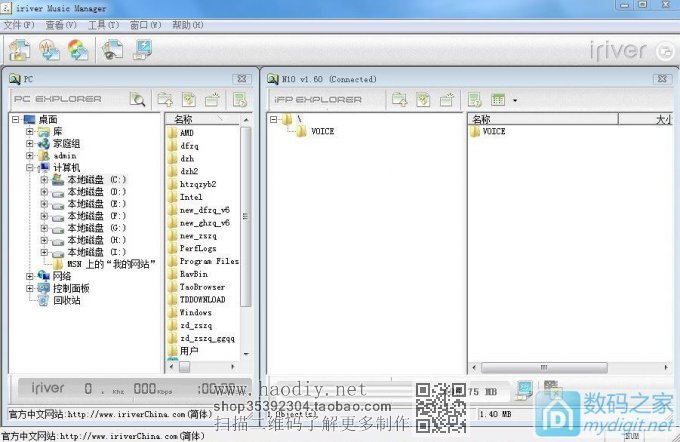Click the colorful disc icon in main toolbar

(78, 49)
